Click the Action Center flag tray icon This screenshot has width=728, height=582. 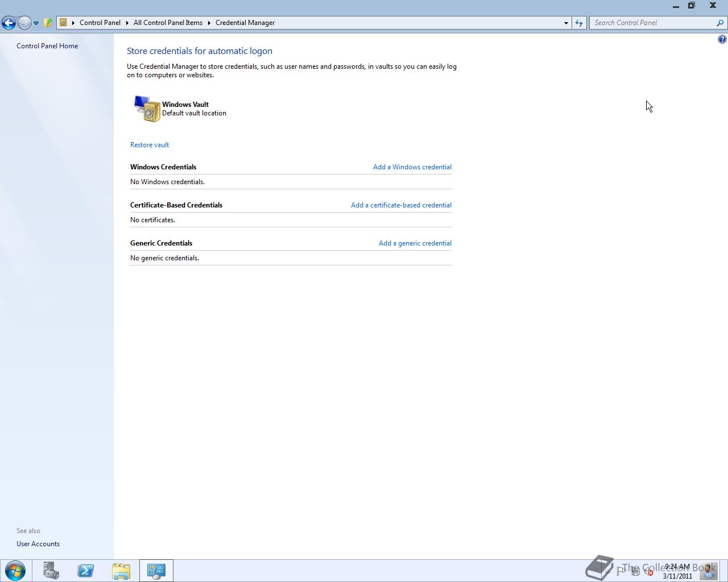[x=621, y=571]
